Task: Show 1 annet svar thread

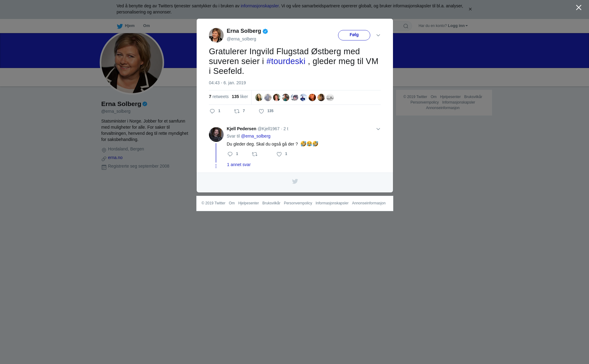Action: pos(239,165)
